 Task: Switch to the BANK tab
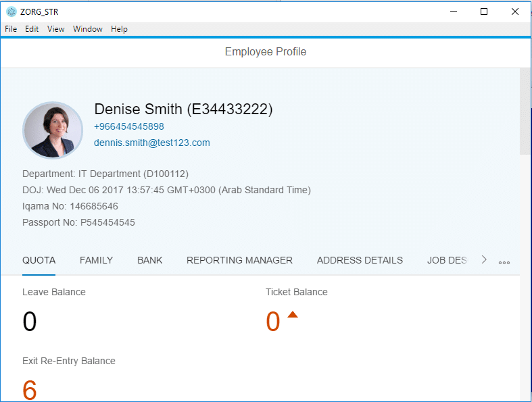coord(150,260)
